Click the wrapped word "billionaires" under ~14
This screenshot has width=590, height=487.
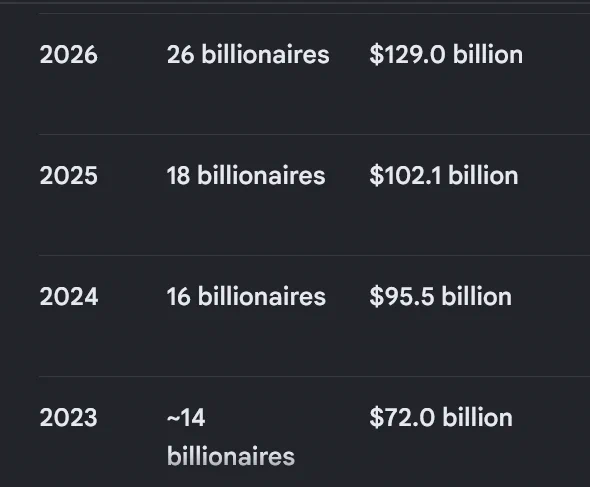point(231,457)
